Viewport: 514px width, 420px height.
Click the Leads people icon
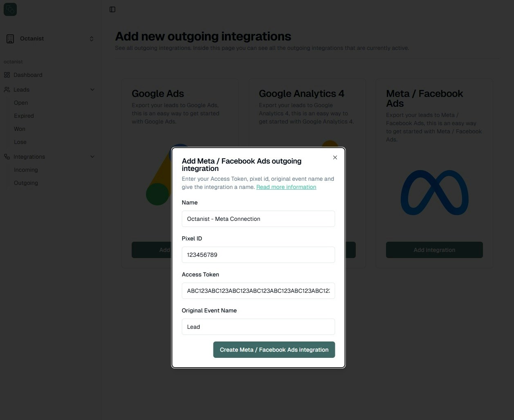pyautogui.click(x=7, y=90)
